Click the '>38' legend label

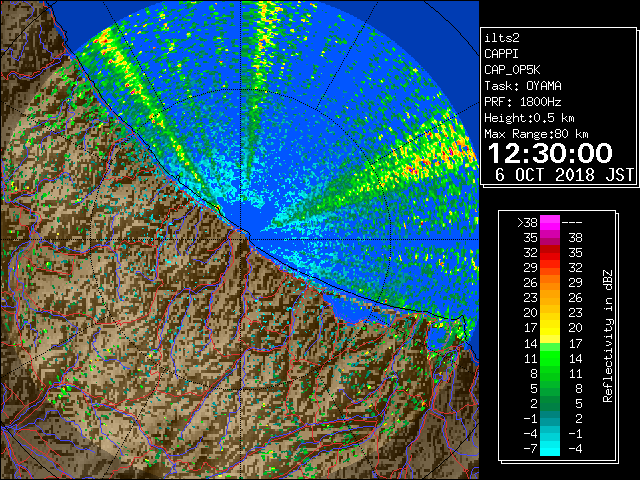click(x=527, y=222)
